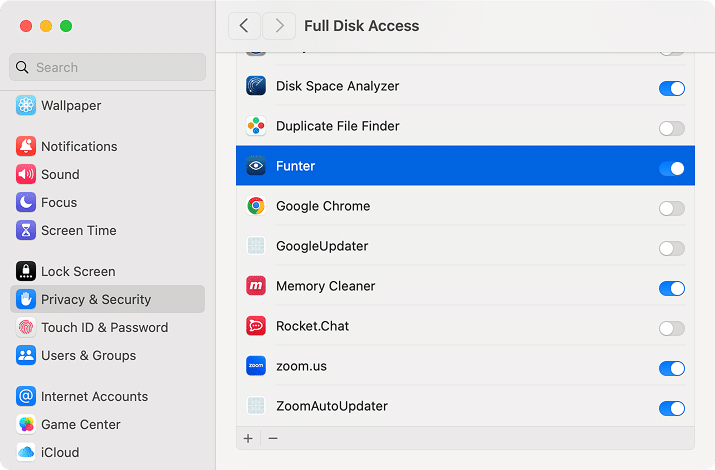Disable Disk Space Analyzer disk access

(x=672, y=88)
